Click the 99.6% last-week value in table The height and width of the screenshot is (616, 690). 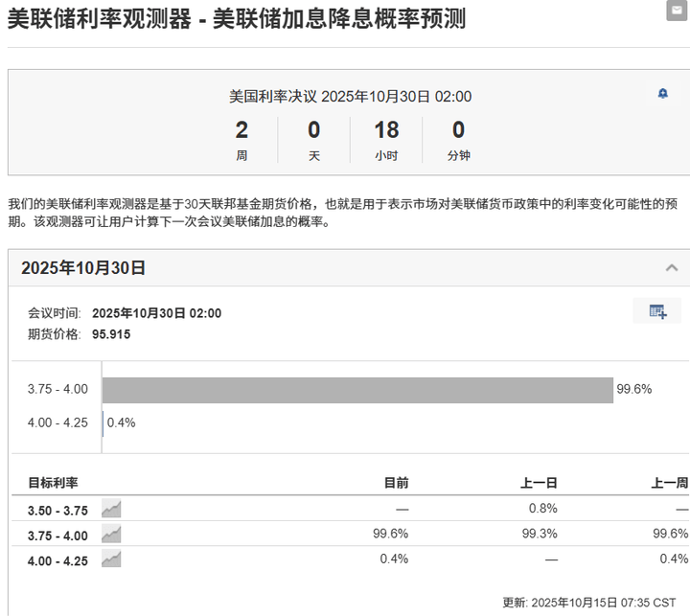[670, 534]
